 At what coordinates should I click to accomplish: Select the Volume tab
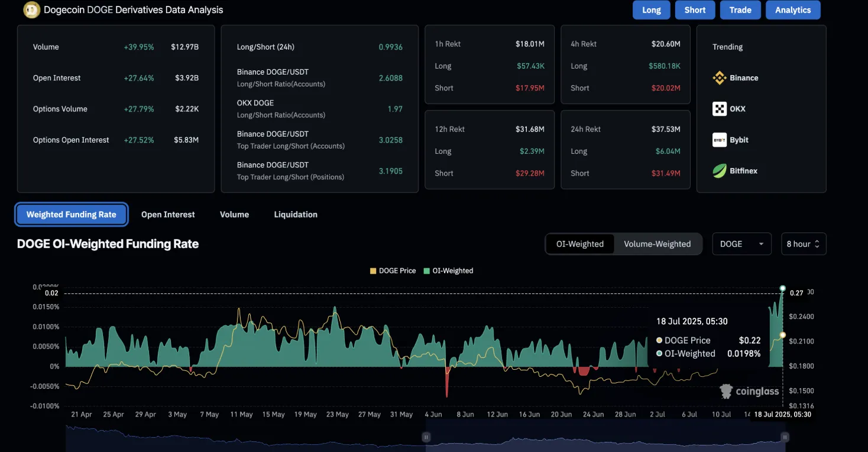pyautogui.click(x=234, y=214)
